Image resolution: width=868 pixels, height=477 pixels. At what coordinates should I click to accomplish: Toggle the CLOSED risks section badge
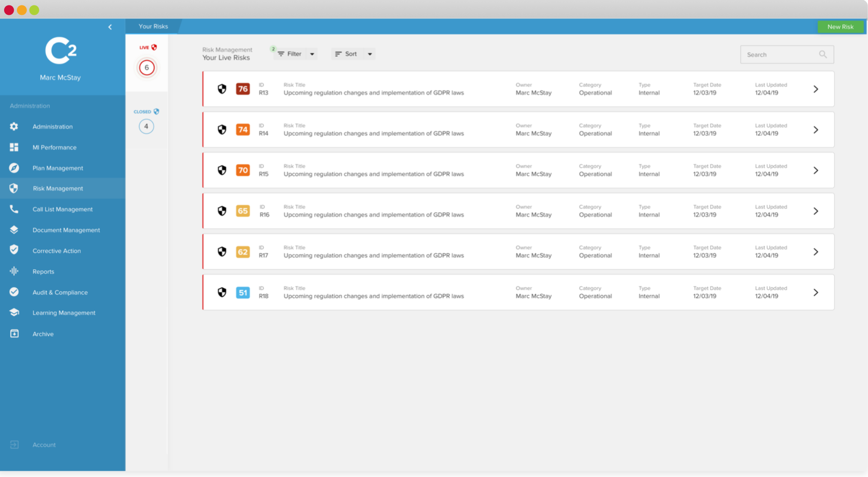tap(146, 125)
